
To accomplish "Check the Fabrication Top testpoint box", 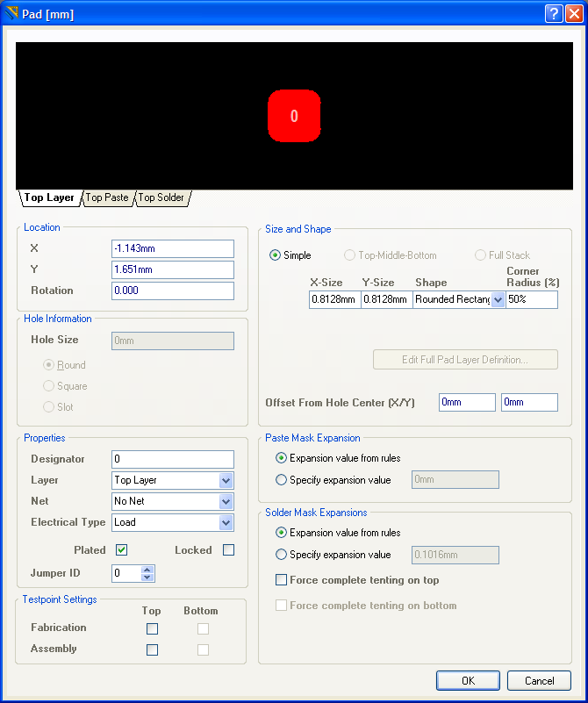I will coord(153,628).
